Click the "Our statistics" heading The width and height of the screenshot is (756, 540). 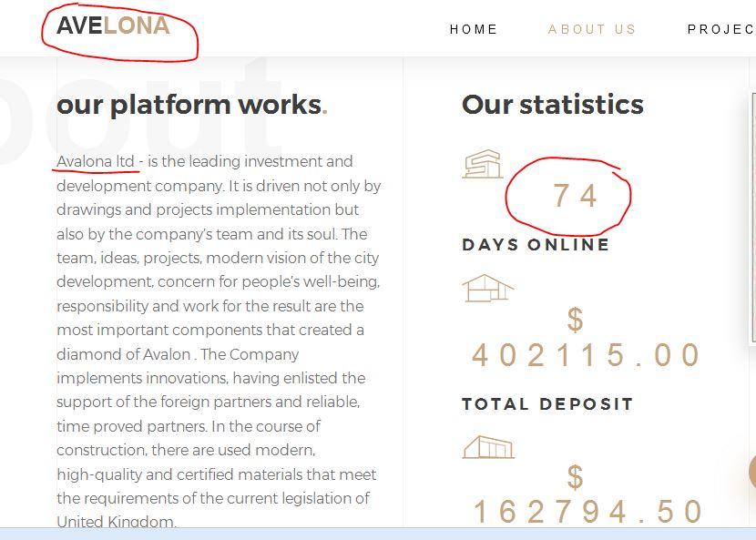[x=552, y=105]
